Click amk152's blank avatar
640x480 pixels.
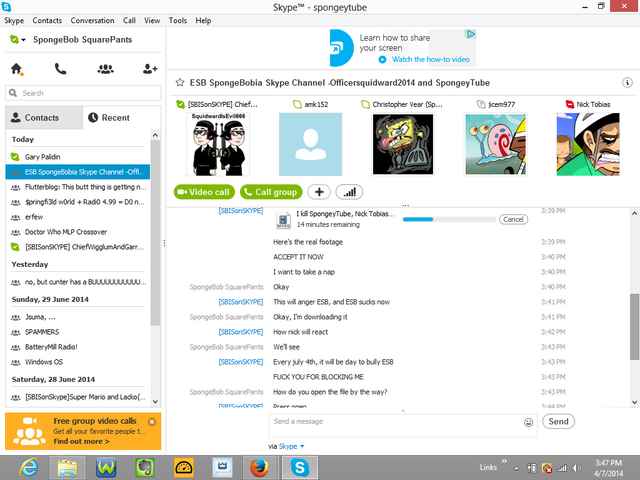coord(310,144)
